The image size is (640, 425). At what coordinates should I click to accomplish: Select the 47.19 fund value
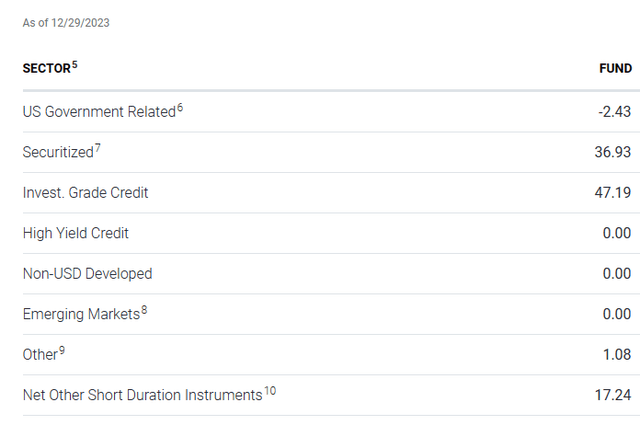pyautogui.click(x=613, y=193)
